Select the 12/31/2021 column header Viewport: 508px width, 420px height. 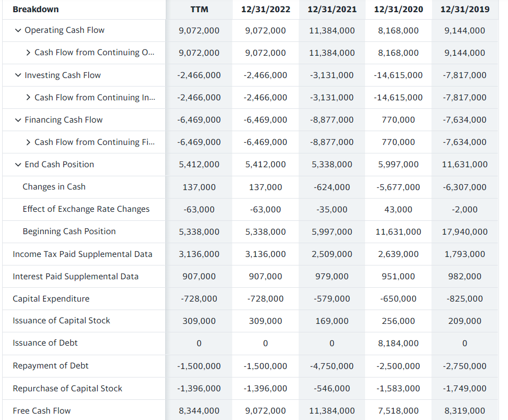(x=332, y=10)
